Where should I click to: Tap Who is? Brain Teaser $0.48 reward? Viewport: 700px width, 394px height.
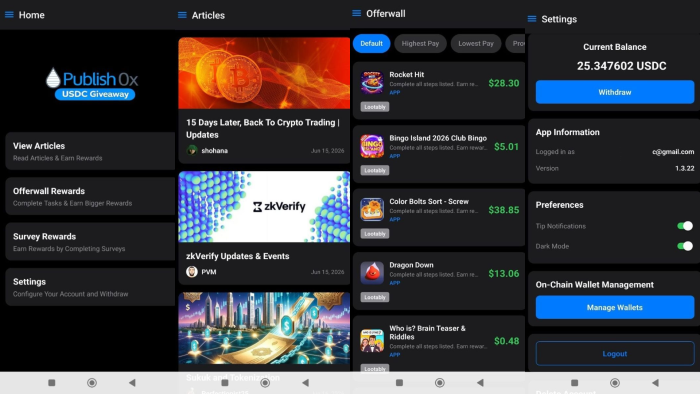click(506, 341)
